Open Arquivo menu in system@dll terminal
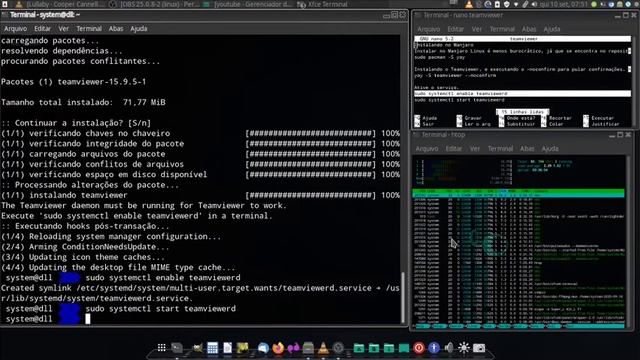The width and height of the screenshot is (640, 360). point(15,29)
